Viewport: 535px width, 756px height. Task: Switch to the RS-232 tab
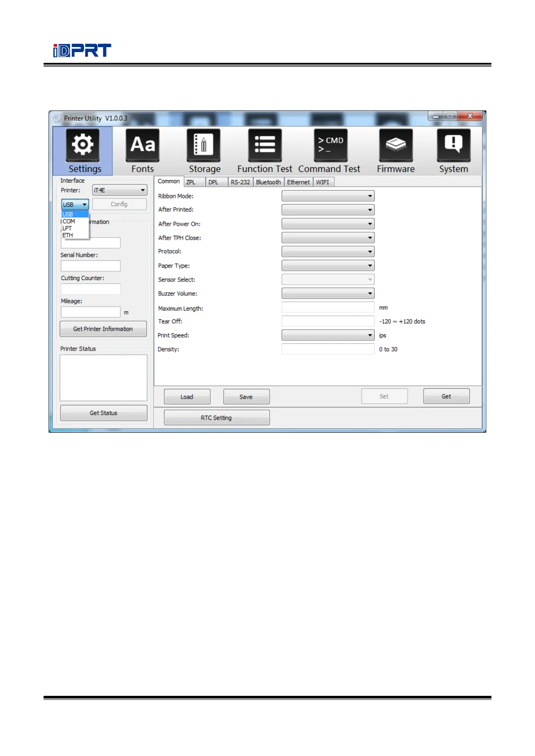point(240,182)
